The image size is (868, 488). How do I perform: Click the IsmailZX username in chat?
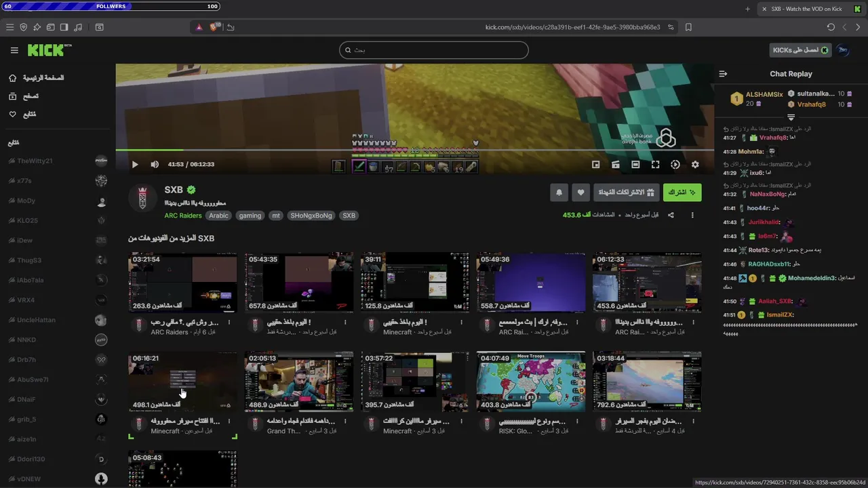click(x=779, y=315)
